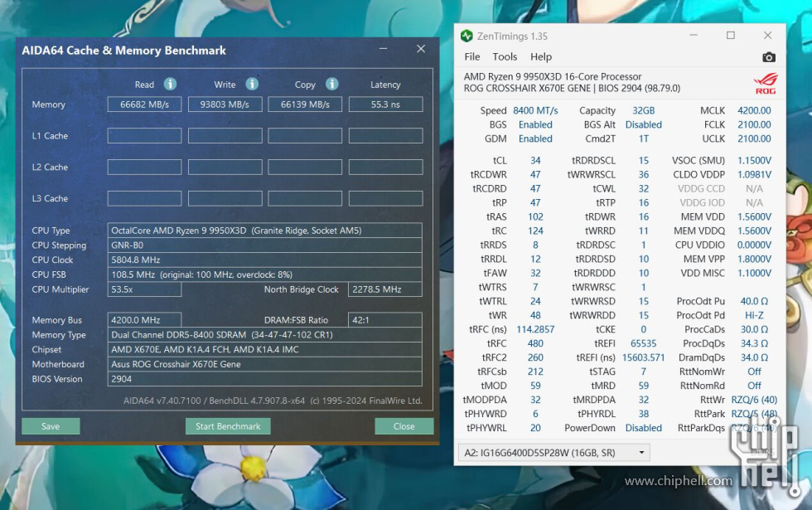Click the L3 Cache Latency empty field

click(386, 198)
